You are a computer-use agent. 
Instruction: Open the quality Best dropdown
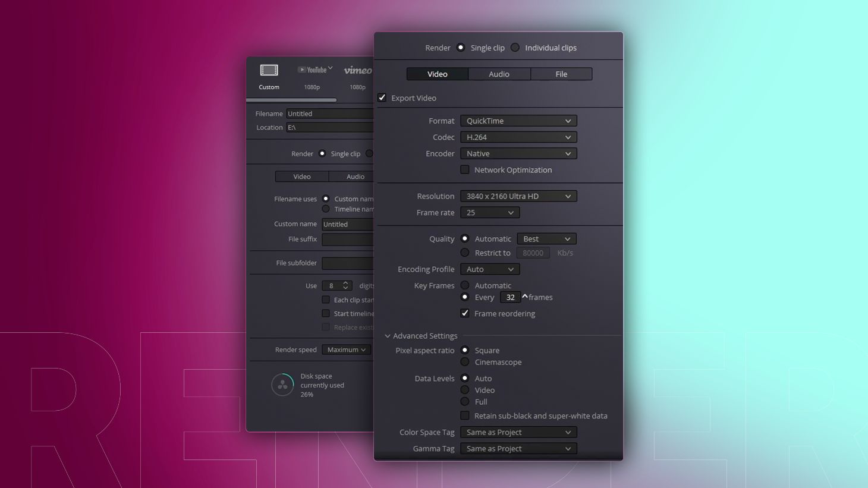click(x=546, y=239)
